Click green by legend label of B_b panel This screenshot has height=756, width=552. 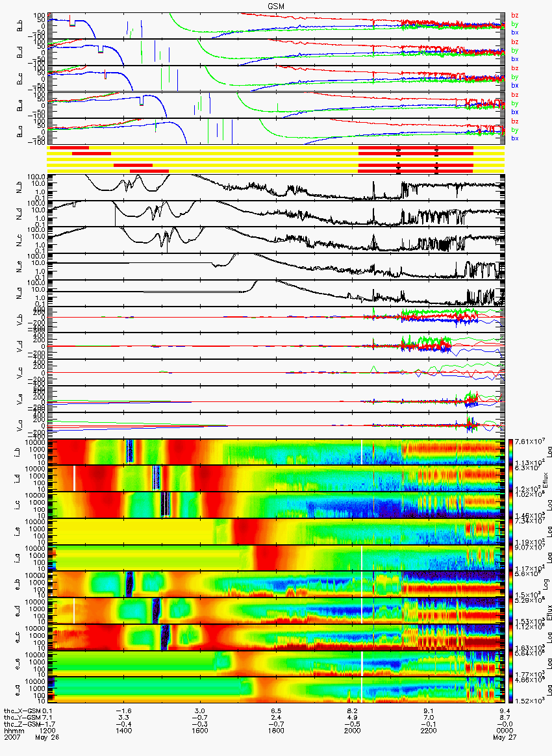(515, 23)
